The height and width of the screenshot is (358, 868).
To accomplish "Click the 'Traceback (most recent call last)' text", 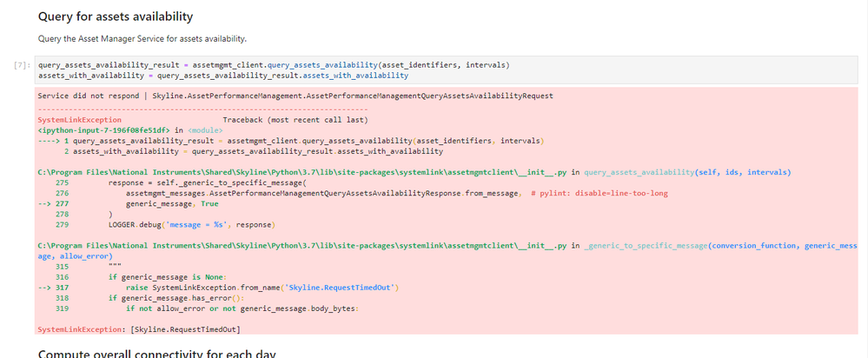I will tap(295, 120).
